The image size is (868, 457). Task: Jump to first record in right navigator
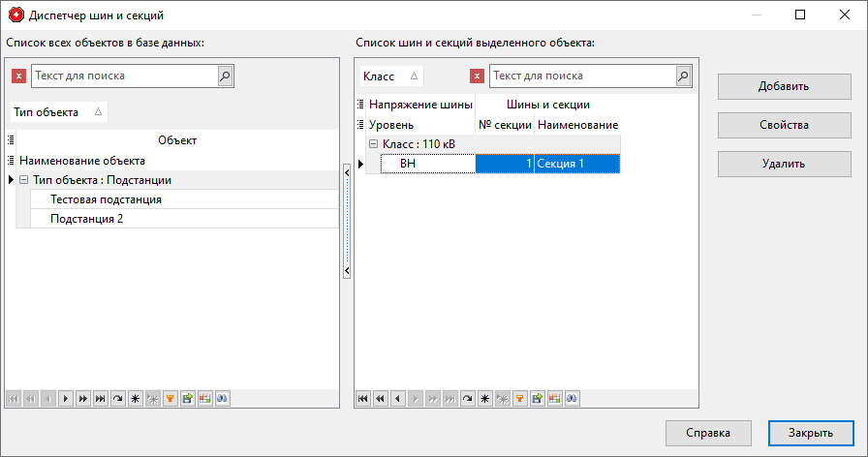pyautogui.click(x=363, y=398)
